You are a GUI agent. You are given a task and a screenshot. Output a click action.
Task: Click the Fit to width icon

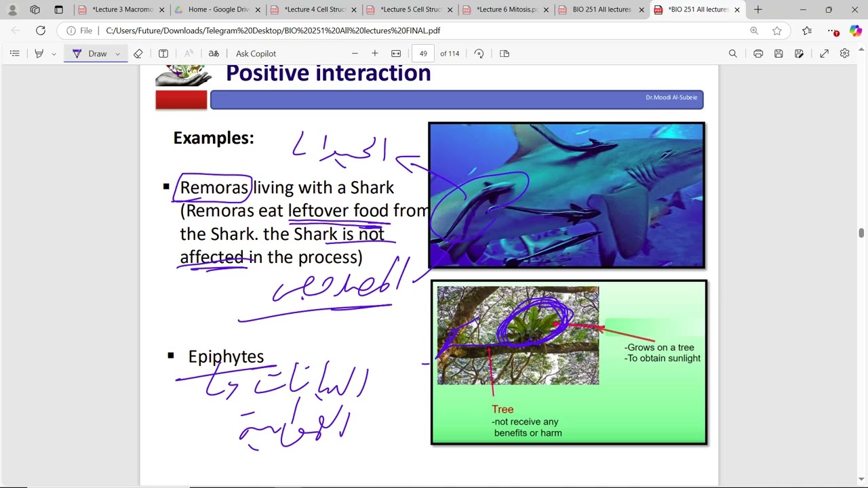396,54
